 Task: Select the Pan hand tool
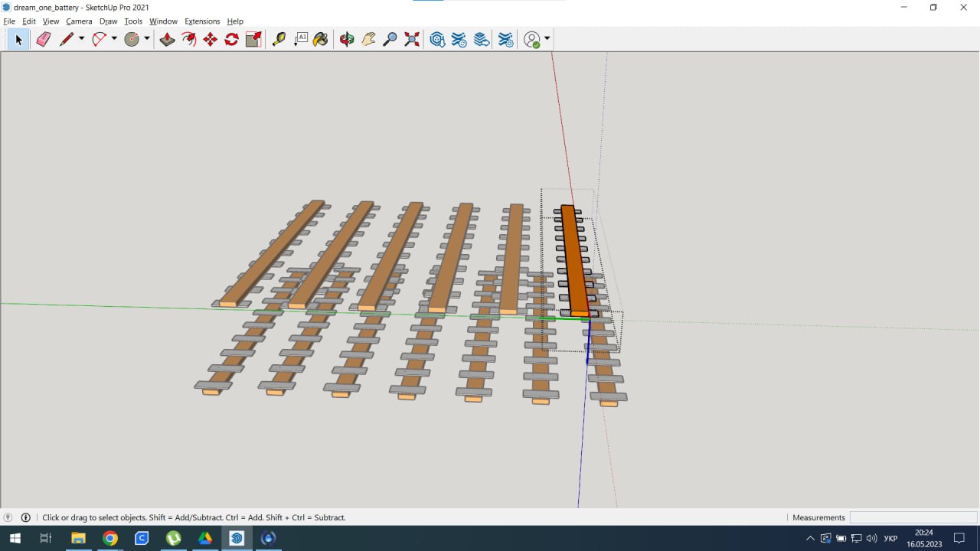tap(368, 39)
